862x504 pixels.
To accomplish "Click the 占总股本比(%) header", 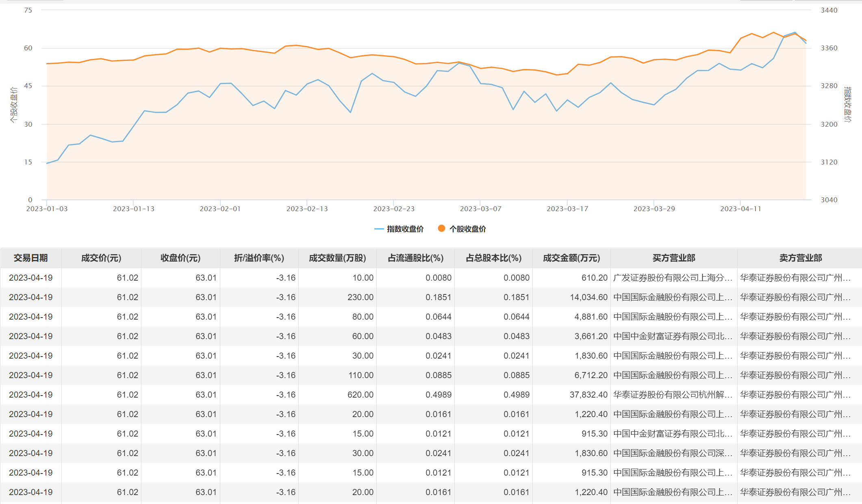I will (493, 258).
